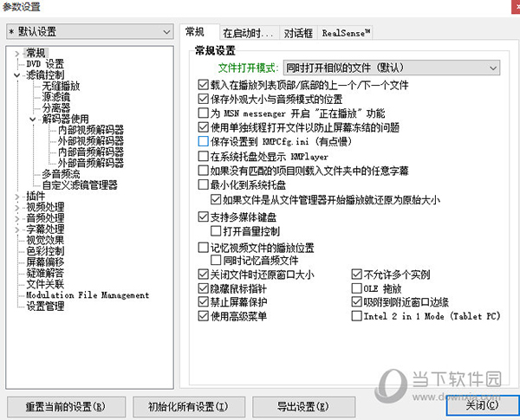Open the 默认设置 preset dropdown
The image size is (520, 420).
point(89,32)
